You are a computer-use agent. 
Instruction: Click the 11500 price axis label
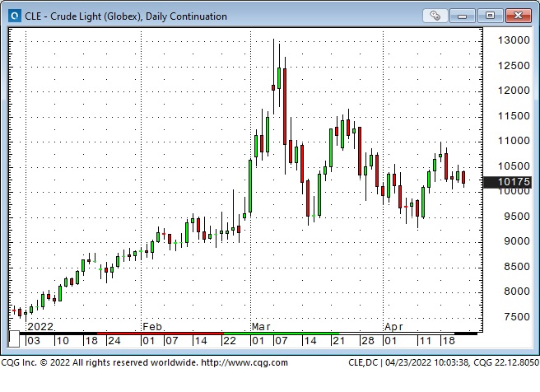[514, 116]
